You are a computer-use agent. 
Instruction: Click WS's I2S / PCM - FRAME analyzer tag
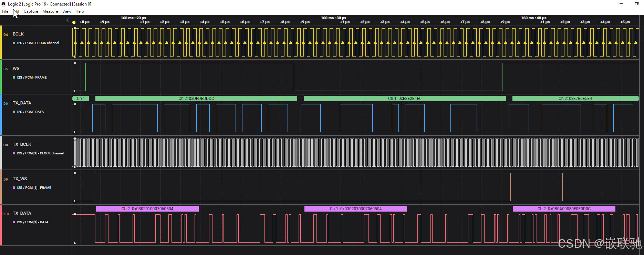[x=30, y=78]
